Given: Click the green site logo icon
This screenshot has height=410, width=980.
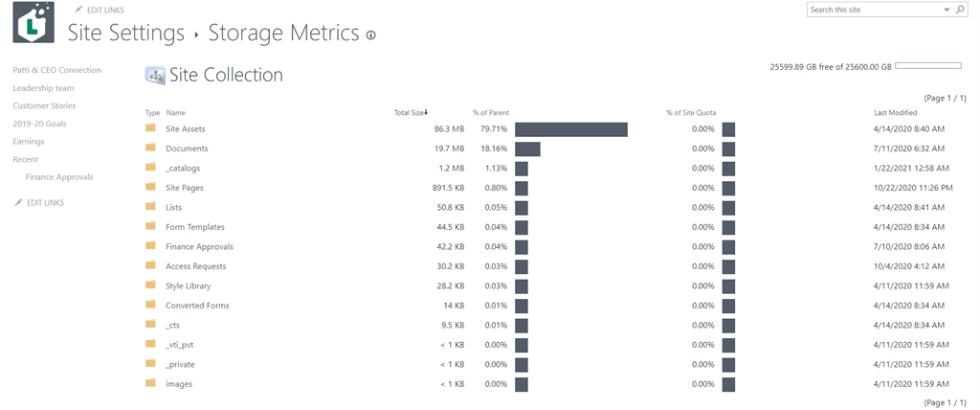Looking at the screenshot, I should pyautogui.click(x=33, y=22).
